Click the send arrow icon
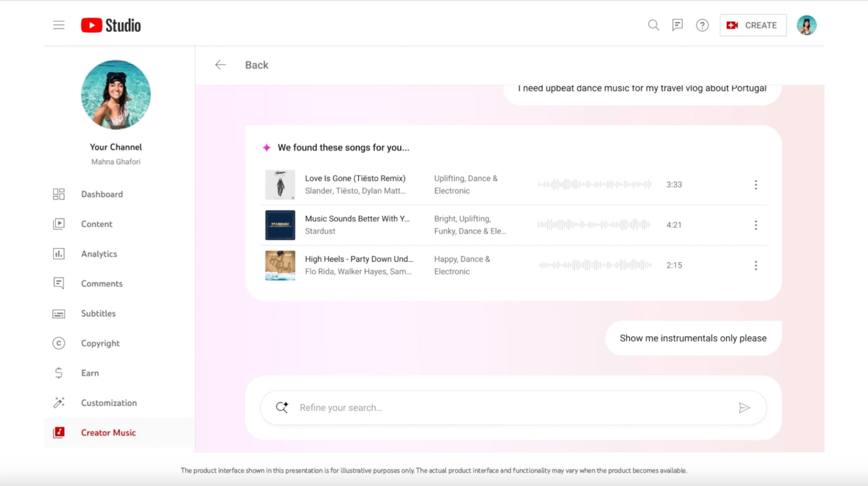Screen dimensions: 868x486 (x=744, y=408)
